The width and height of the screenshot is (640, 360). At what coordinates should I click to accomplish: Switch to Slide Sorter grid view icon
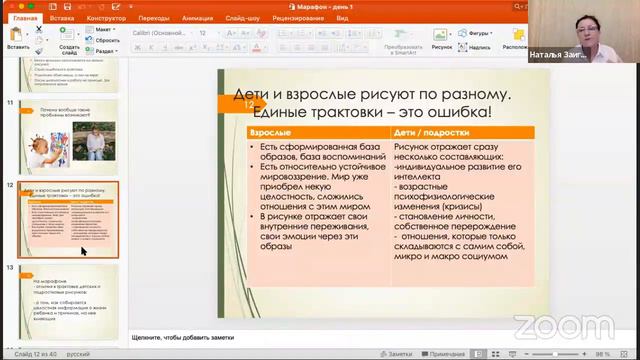click(x=495, y=354)
